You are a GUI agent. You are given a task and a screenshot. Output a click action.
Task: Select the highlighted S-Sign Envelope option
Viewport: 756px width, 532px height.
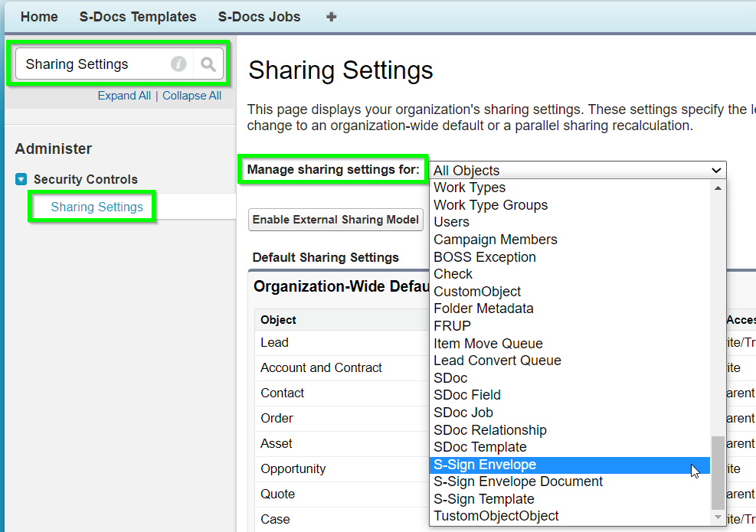coord(569,465)
